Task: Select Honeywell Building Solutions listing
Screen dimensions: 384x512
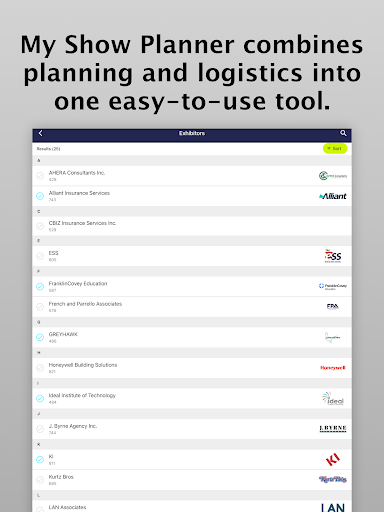Action: [192, 368]
